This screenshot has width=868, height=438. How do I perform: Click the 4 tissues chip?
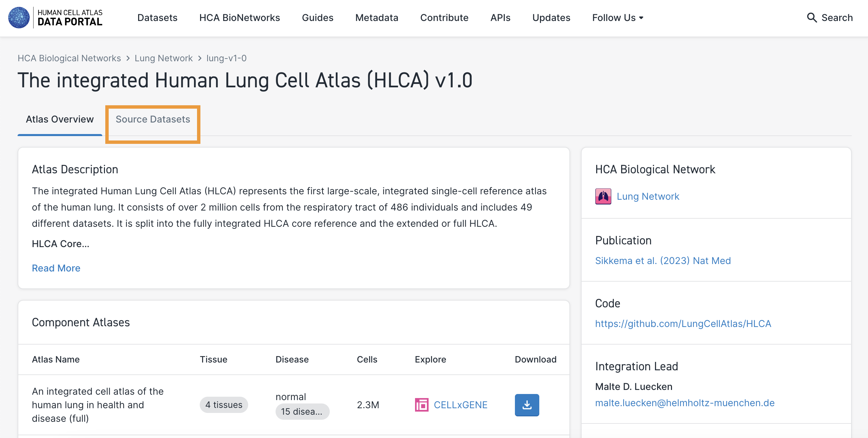(224, 405)
